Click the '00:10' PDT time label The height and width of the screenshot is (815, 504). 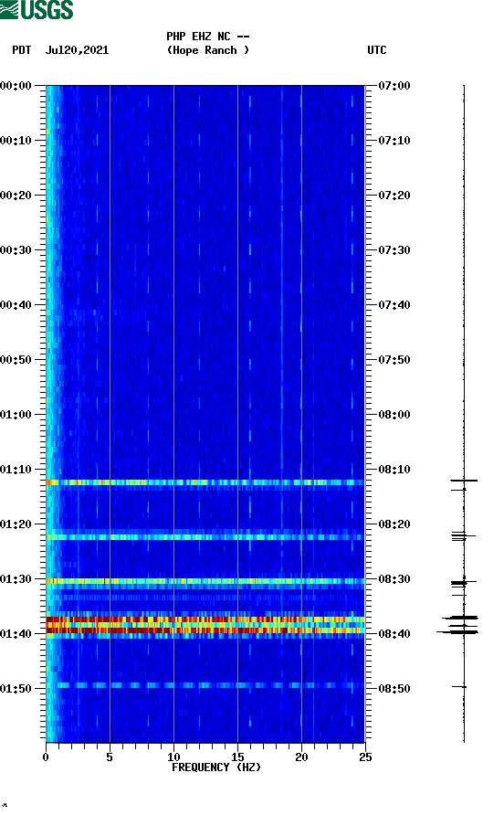pos(16,141)
